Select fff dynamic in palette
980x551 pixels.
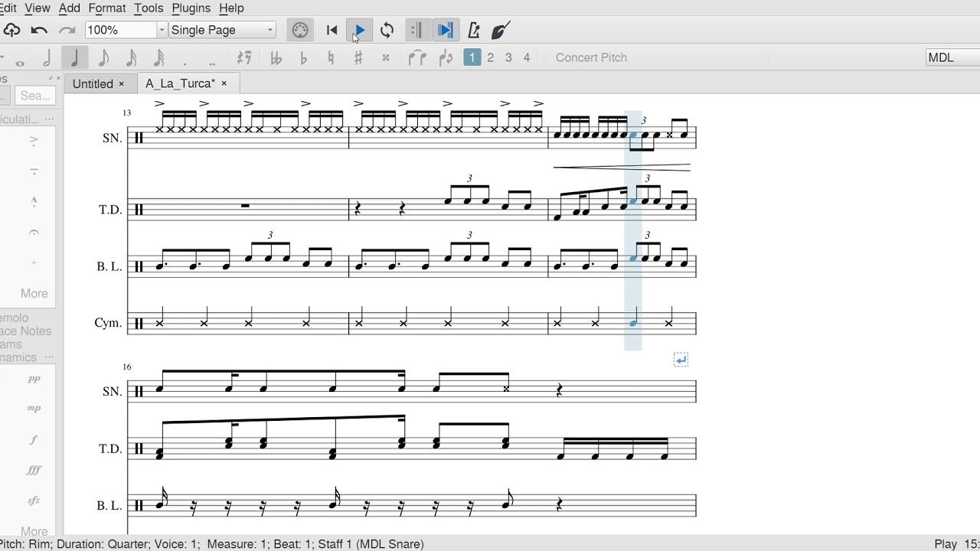[x=34, y=471]
